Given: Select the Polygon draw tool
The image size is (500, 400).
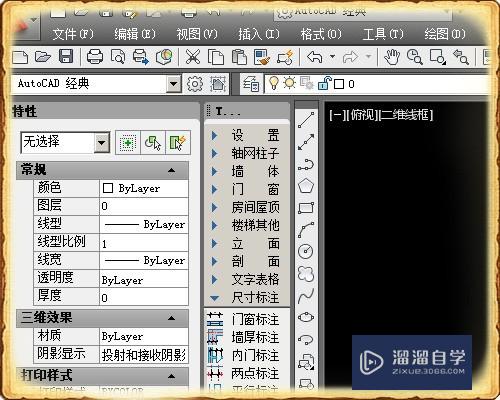Looking at the screenshot, I should [306, 186].
